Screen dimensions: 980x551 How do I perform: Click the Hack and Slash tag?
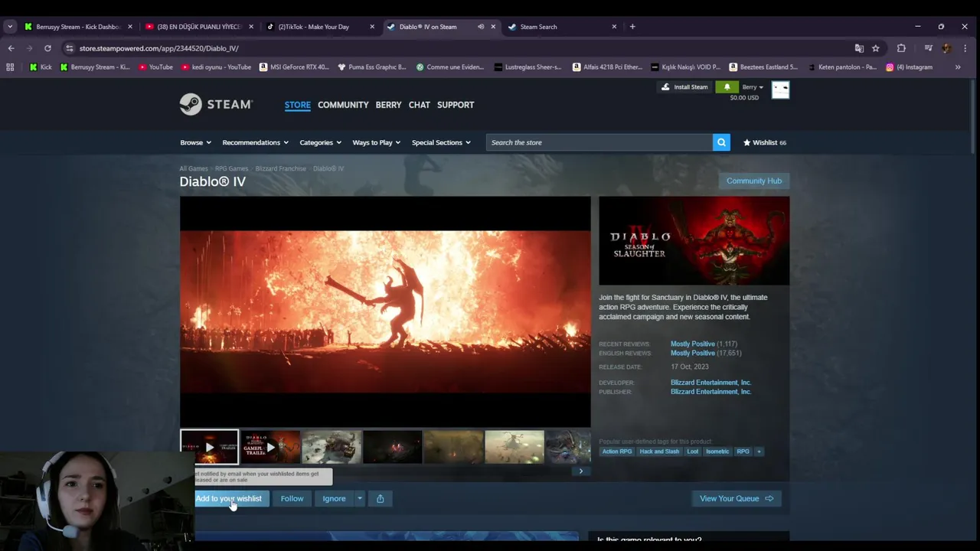pyautogui.click(x=659, y=452)
